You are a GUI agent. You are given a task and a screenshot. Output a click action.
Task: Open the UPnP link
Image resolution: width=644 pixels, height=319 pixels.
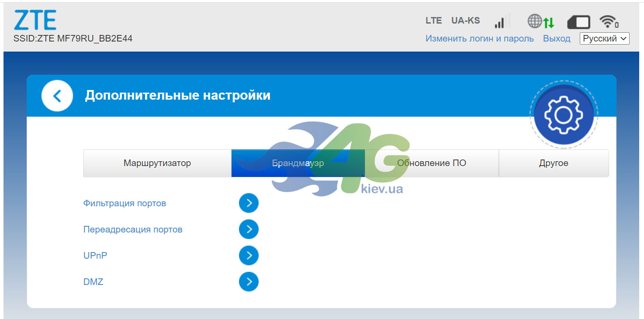(95, 256)
